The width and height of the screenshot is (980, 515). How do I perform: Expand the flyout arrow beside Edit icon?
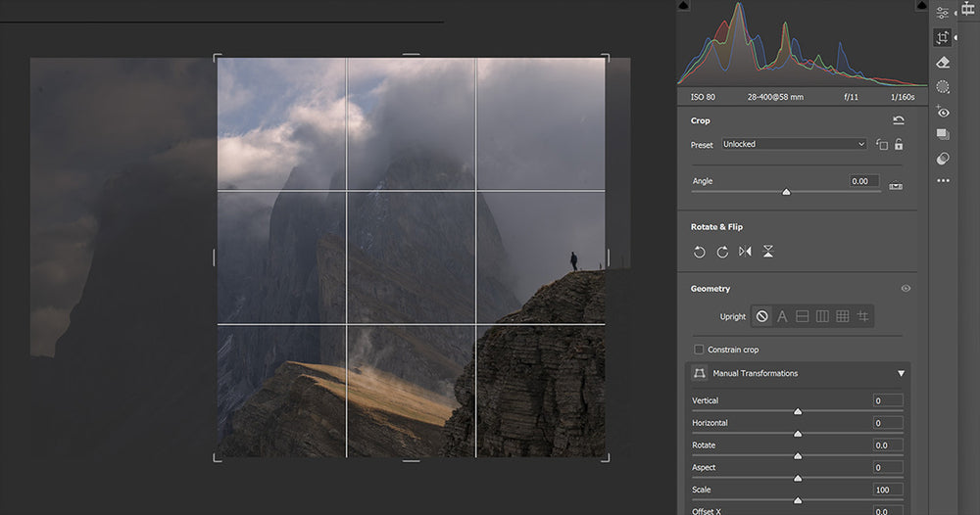[x=956, y=13]
